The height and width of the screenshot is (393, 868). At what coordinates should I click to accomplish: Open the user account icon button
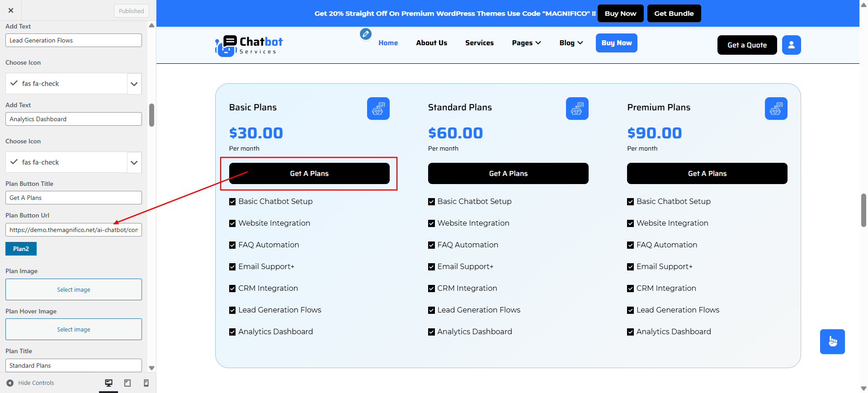(791, 45)
